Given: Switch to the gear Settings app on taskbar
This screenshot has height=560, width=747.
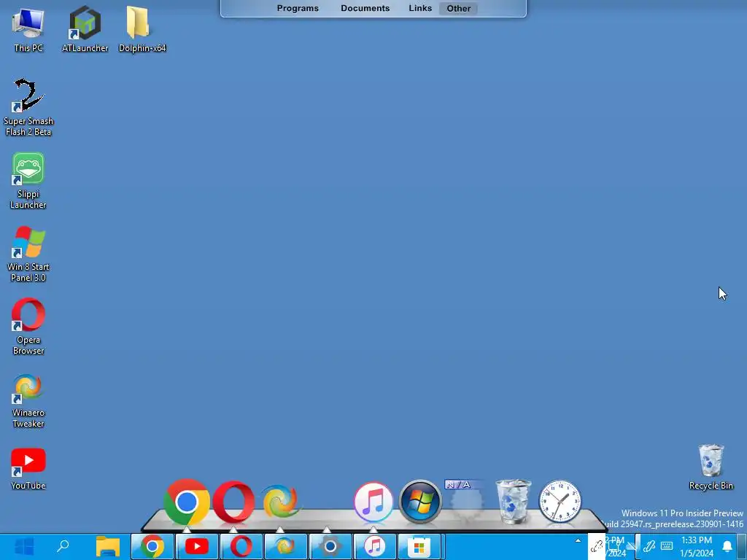Looking at the screenshot, I should click(x=330, y=547).
